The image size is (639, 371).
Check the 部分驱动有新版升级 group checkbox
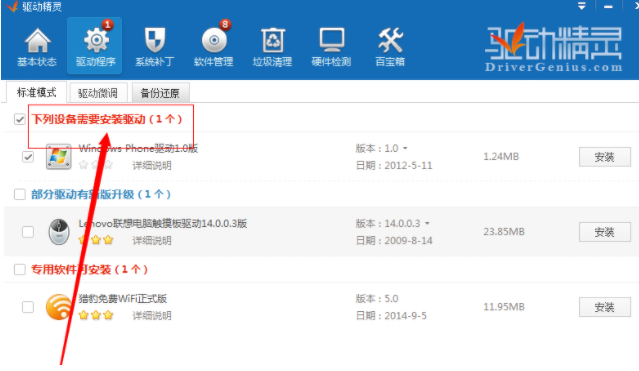pos(20,194)
